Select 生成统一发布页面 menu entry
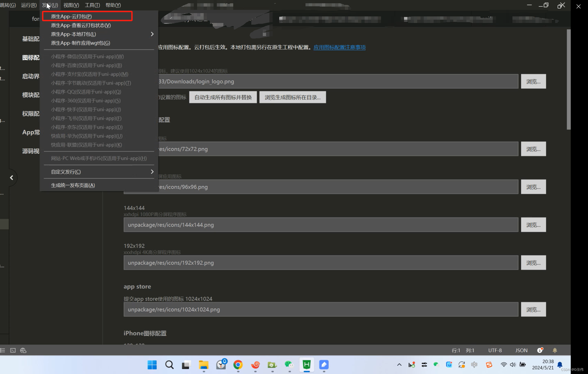588x374 pixels. [x=73, y=185]
